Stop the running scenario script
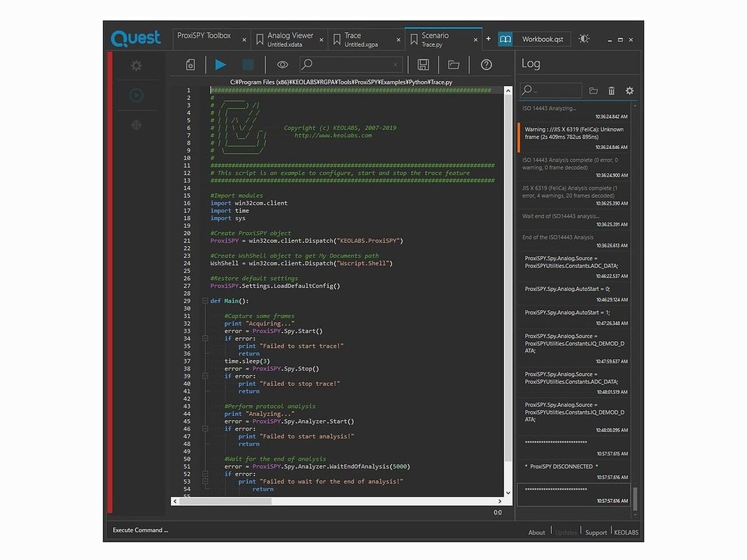 [248, 64]
